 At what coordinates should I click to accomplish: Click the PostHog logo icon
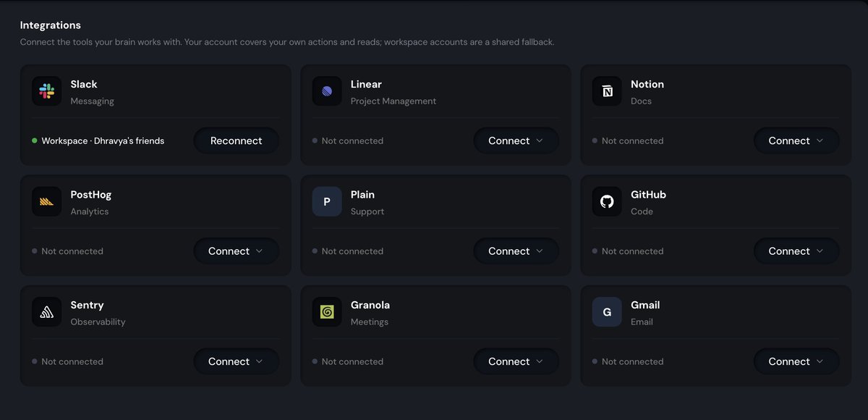click(46, 201)
